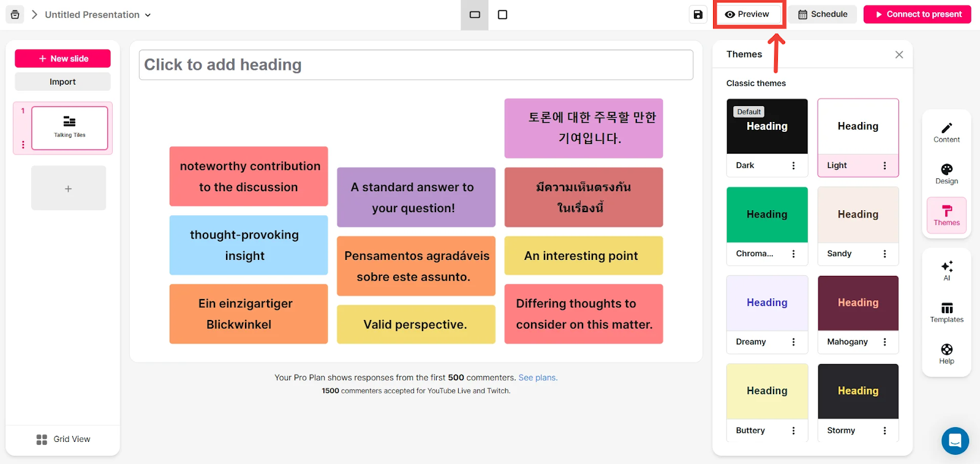Open Sandy theme three-dot menu
This screenshot has width=980, height=464.
point(884,254)
